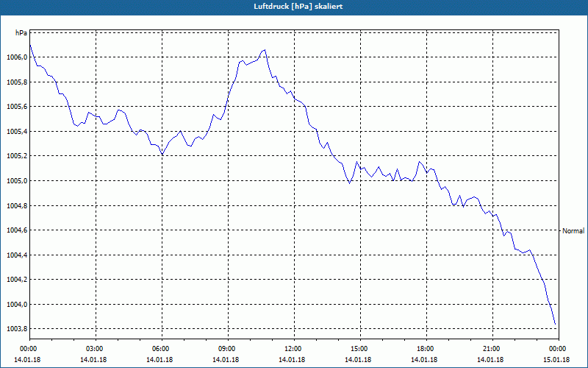Click the "03:00" time label
This screenshot has width=588, height=368.
point(96,349)
